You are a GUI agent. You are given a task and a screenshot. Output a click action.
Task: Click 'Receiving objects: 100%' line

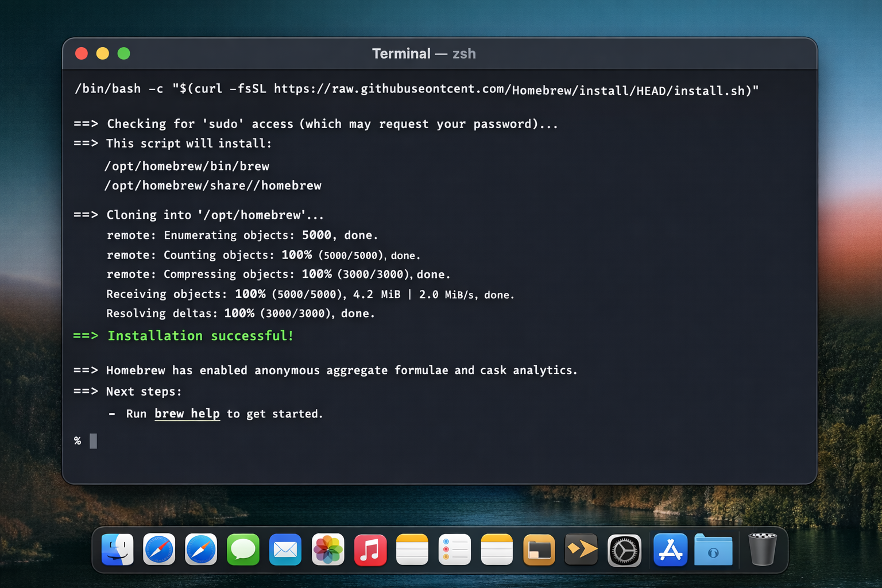[x=310, y=294]
